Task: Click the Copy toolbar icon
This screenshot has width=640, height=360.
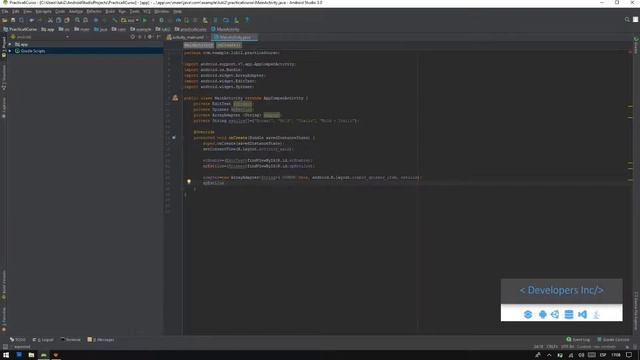Action: 58,20
